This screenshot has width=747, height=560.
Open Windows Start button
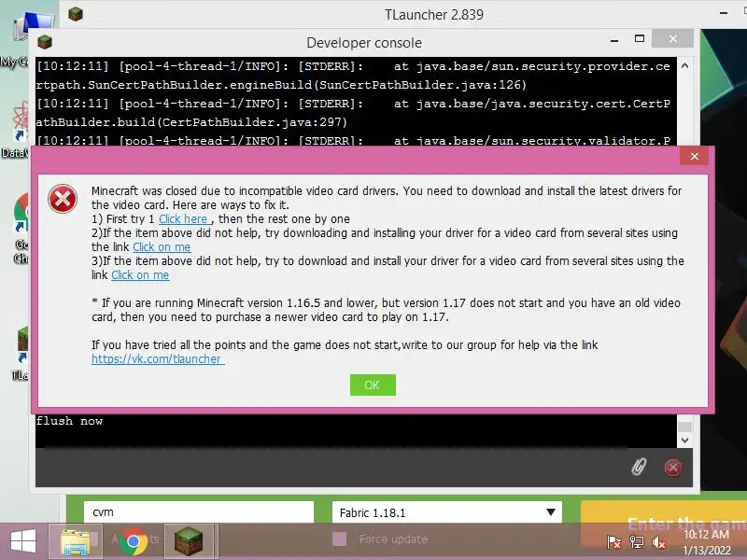coord(23,541)
